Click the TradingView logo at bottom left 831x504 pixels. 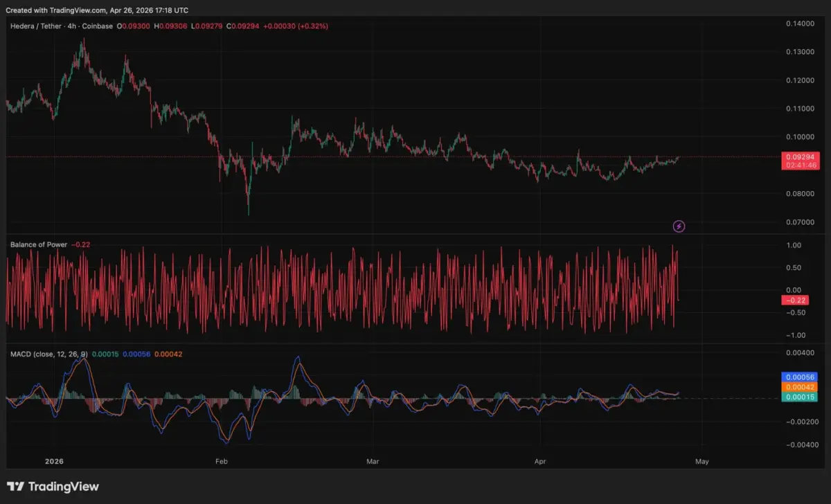pos(53,487)
